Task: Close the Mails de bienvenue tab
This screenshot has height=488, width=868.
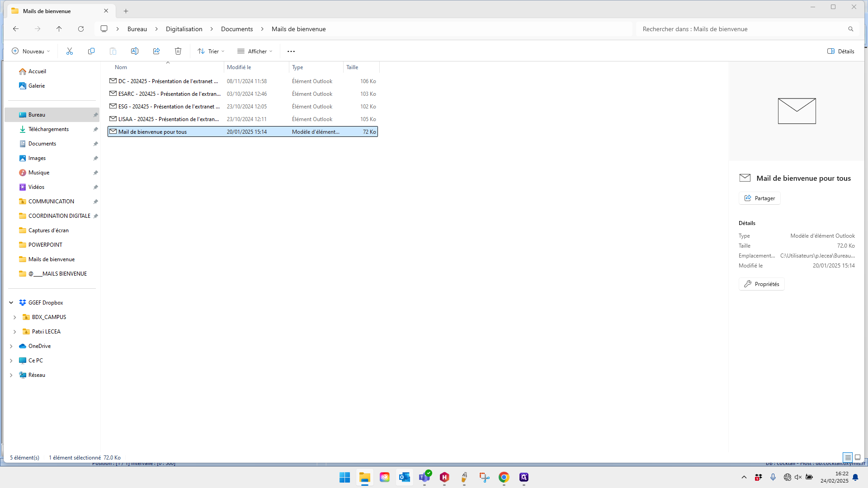Action: (x=106, y=11)
